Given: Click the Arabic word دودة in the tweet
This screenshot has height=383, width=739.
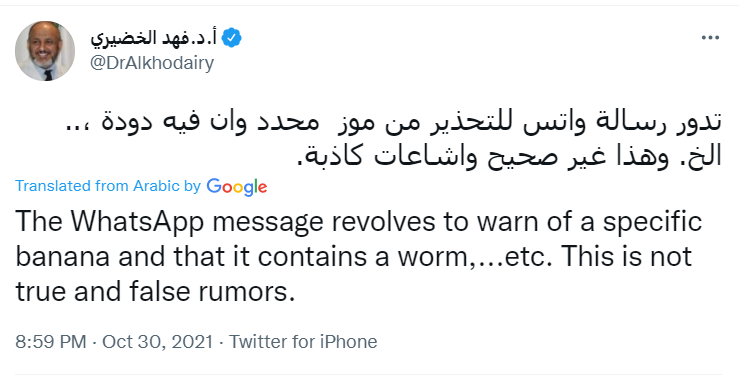Looking at the screenshot, I should [x=124, y=122].
